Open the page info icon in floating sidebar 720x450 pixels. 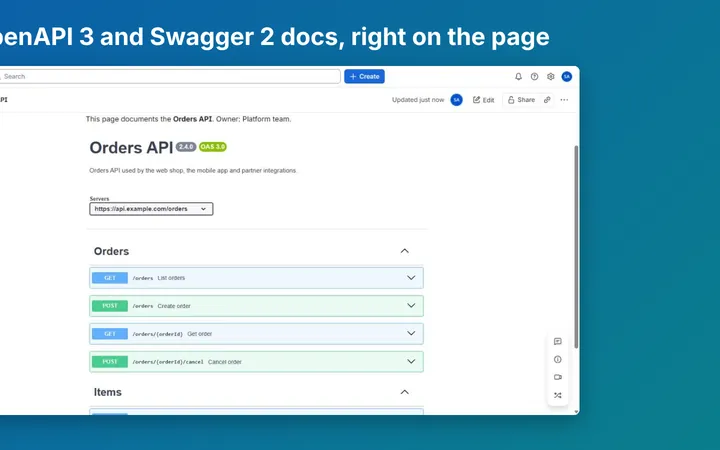557,360
